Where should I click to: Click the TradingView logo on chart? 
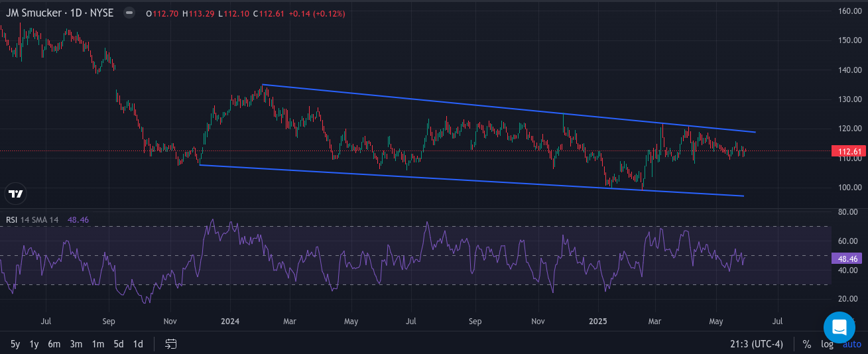coord(16,194)
